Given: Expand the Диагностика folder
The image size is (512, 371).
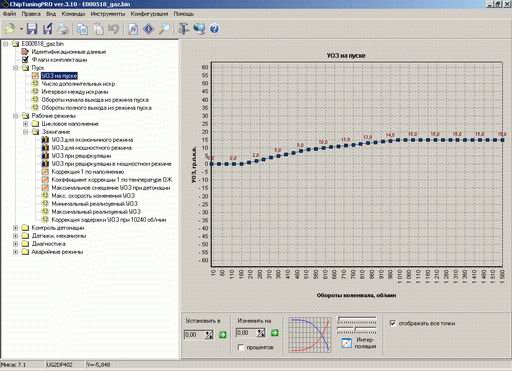Looking at the screenshot, I should 16,244.
